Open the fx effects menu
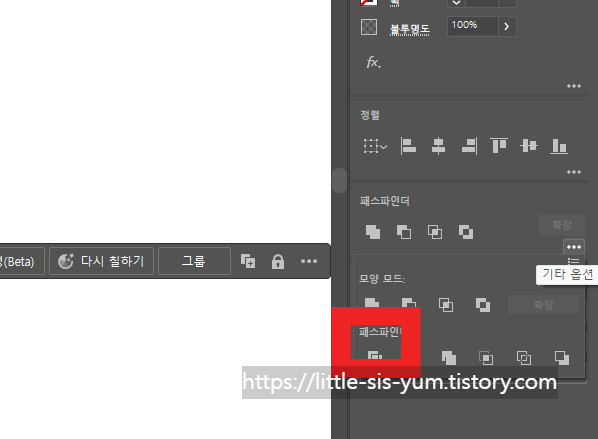Image resolution: width=598 pixels, height=439 pixels. (x=373, y=62)
